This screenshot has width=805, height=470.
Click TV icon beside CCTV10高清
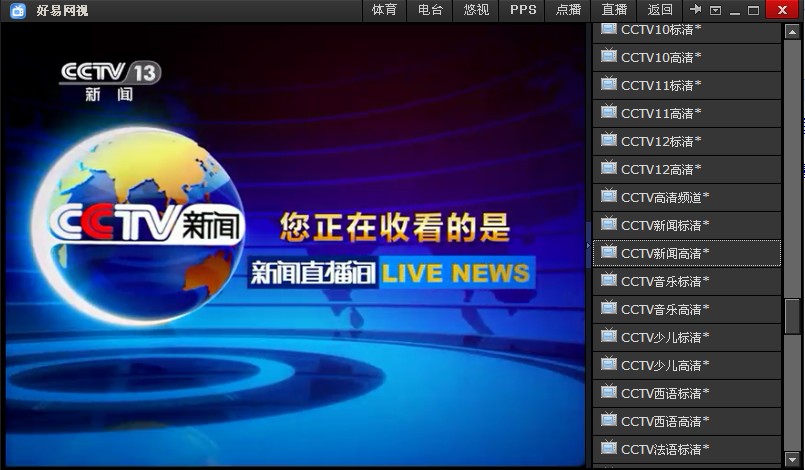(608, 55)
